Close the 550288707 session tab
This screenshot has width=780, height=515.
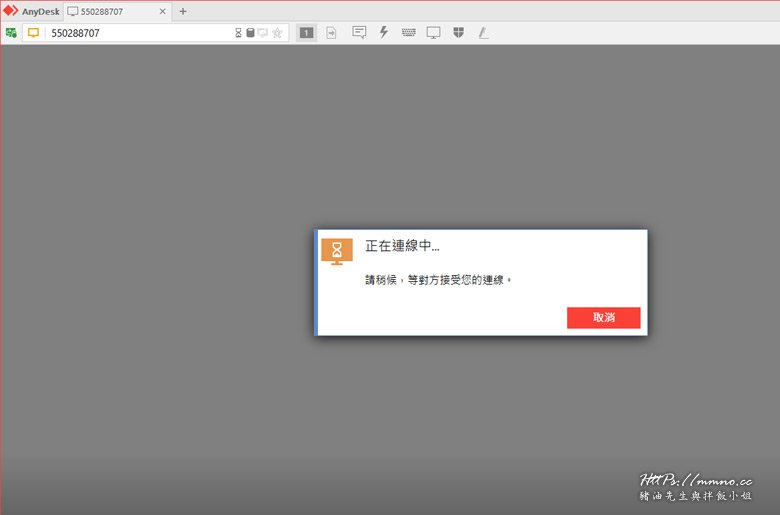coord(161,11)
